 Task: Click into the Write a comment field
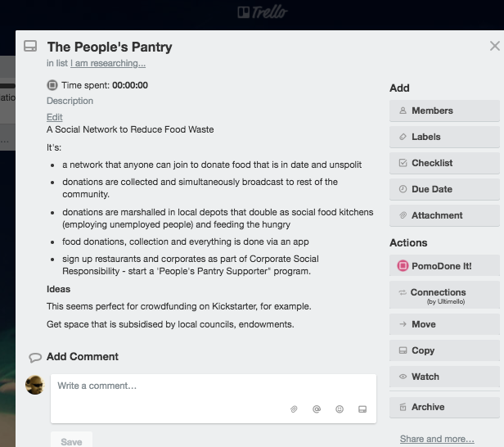pyautogui.click(x=214, y=399)
